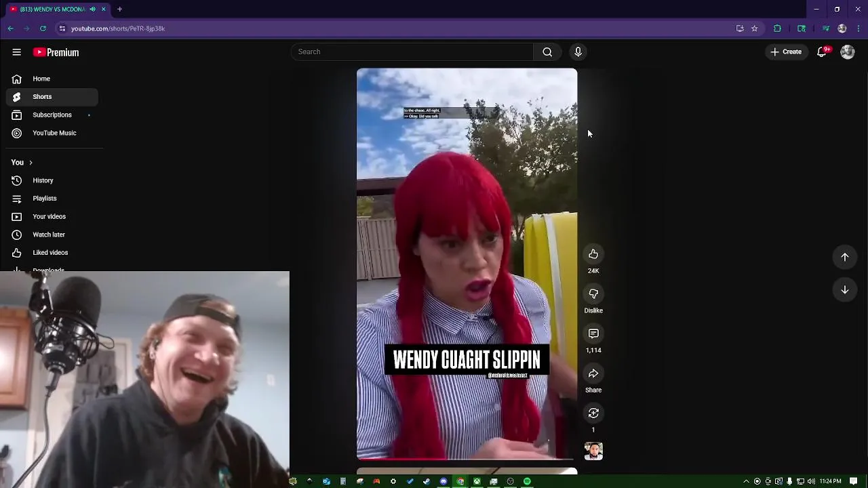Bookmark this page with the star
The image size is (868, 488).
tap(754, 28)
